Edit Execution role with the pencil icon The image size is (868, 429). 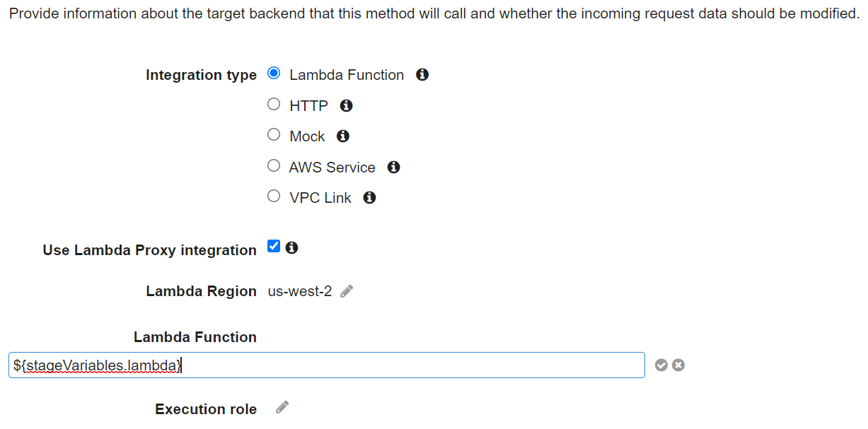pyautogui.click(x=281, y=406)
